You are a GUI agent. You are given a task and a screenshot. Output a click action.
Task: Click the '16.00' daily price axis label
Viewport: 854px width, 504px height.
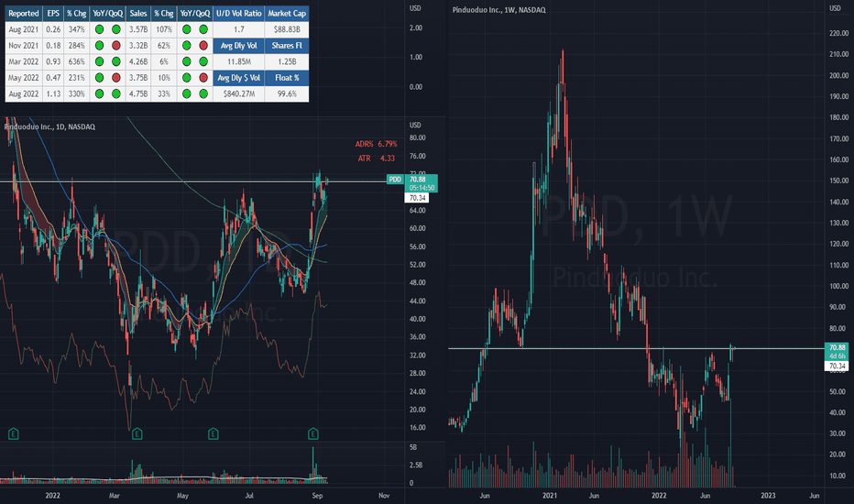[x=417, y=428]
